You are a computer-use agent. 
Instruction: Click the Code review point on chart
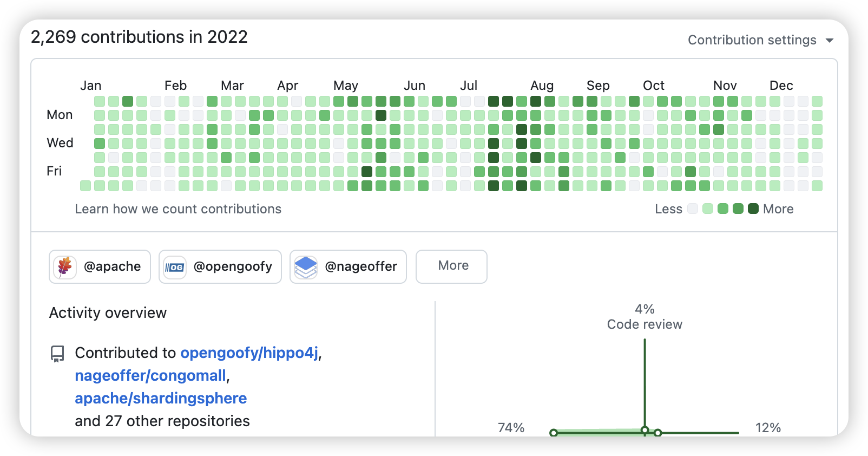pos(645,430)
